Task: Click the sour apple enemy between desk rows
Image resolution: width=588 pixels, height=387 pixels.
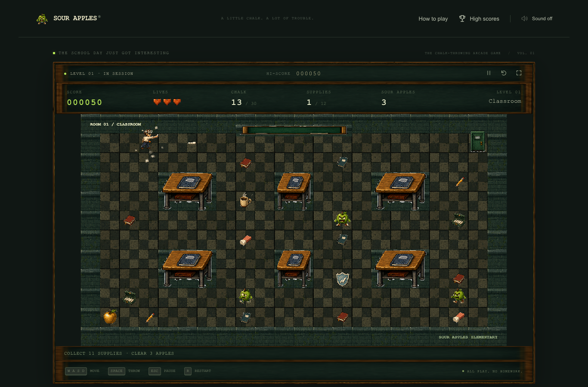Action: [x=342, y=219]
